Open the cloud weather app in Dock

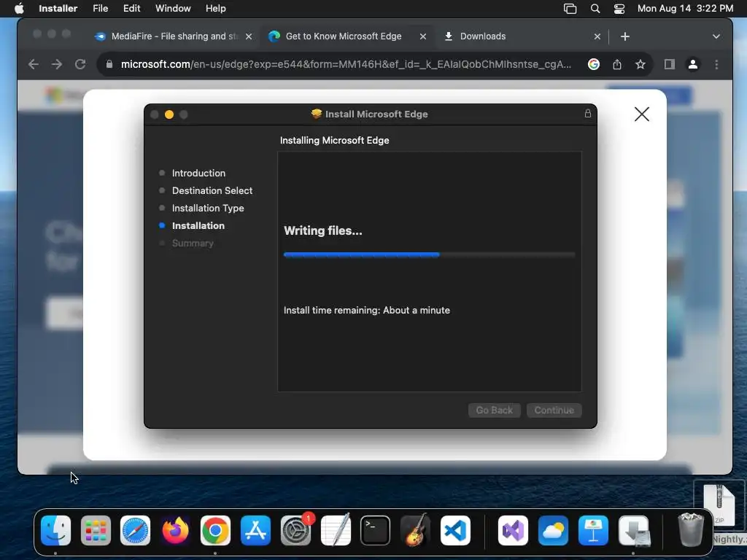[553, 531]
